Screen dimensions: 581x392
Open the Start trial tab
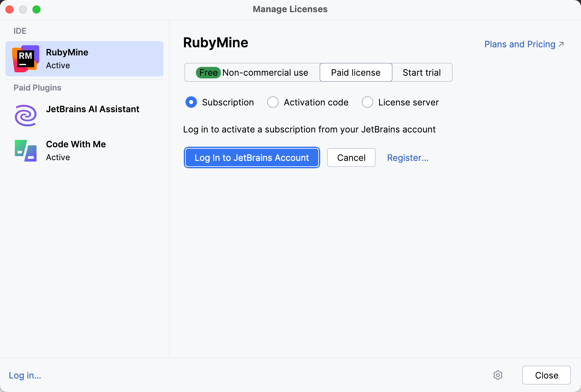[x=422, y=72]
